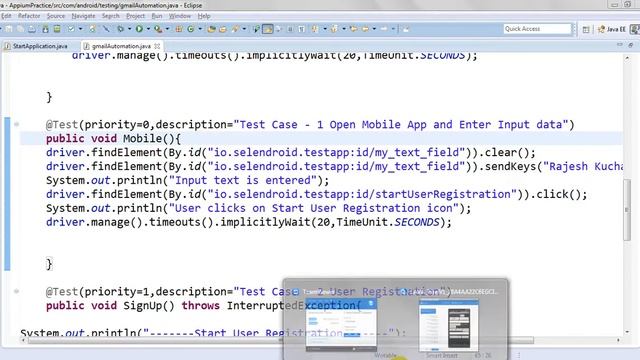Maximize the editor area pane

point(631,45)
